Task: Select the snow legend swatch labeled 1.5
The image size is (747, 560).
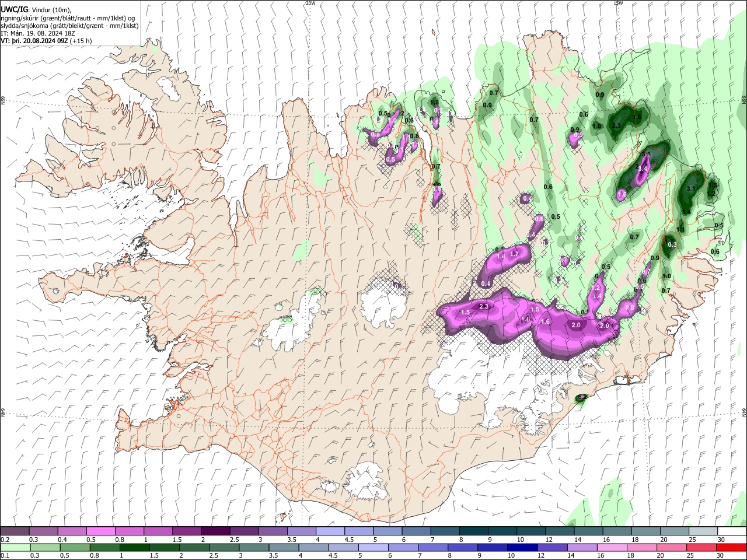Action: (x=186, y=531)
